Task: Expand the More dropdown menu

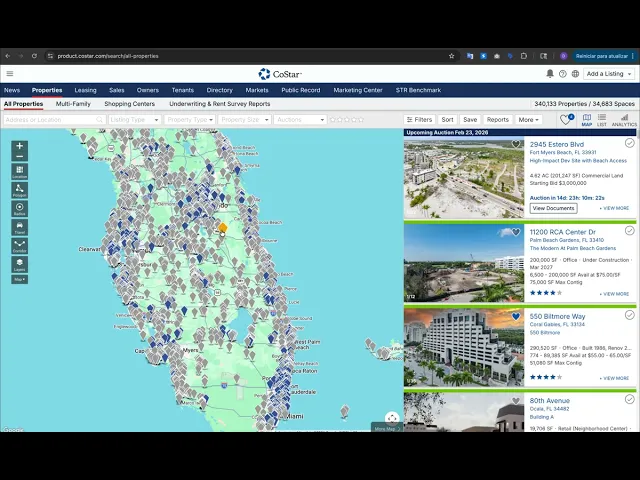Action: click(529, 120)
